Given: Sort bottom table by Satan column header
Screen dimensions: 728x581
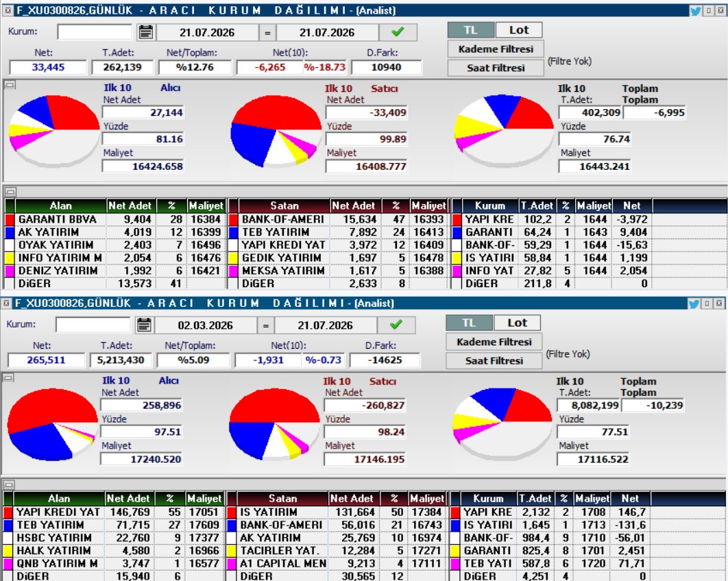Looking at the screenshot, I should 282,498.
